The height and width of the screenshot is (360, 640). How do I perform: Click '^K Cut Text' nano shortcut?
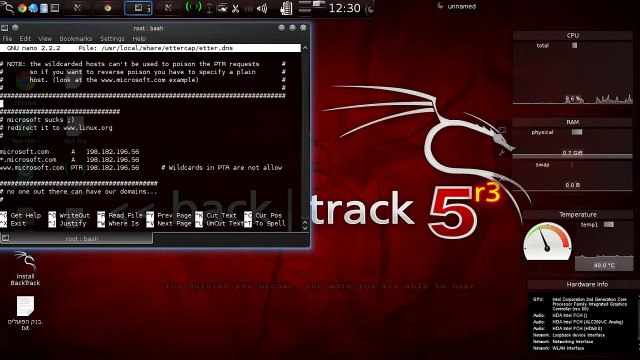pyautogui.click(x=216, y=216)
